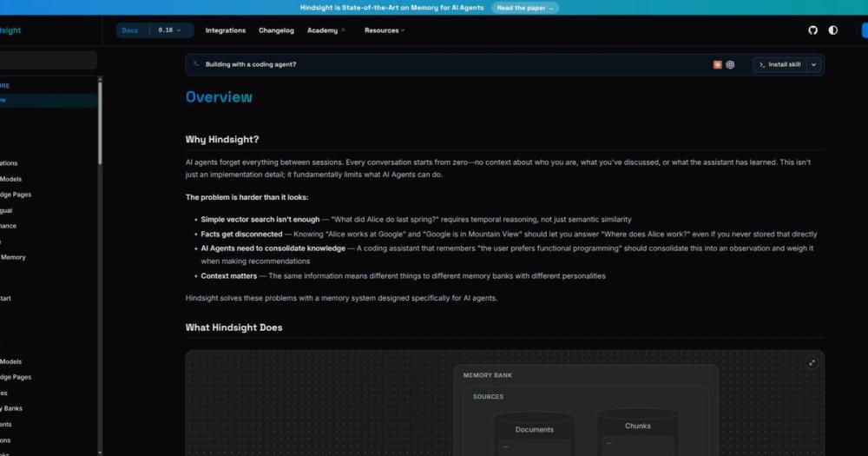Open the sidebar link ending in 'y Banks'
Screen dimensions: 868x456
point(11,408)
